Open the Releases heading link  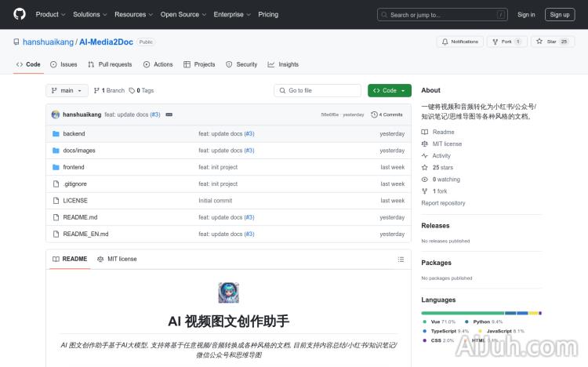435,226
